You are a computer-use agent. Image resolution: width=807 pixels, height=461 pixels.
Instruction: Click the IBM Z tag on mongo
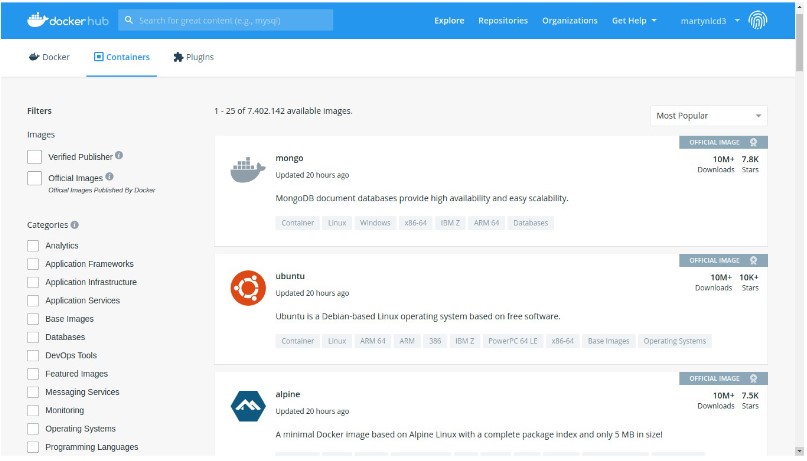point(450,223)
